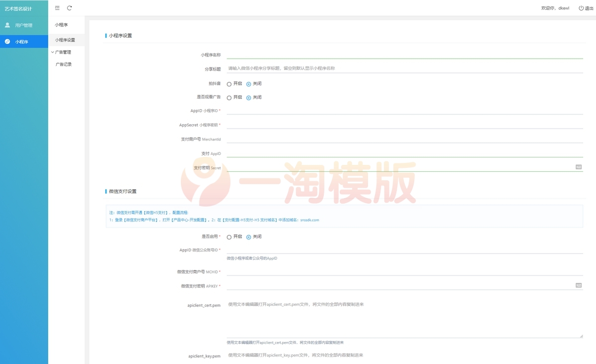Click the 小程序设置 section heading
596x364 pixels.
tap(121, 36)
